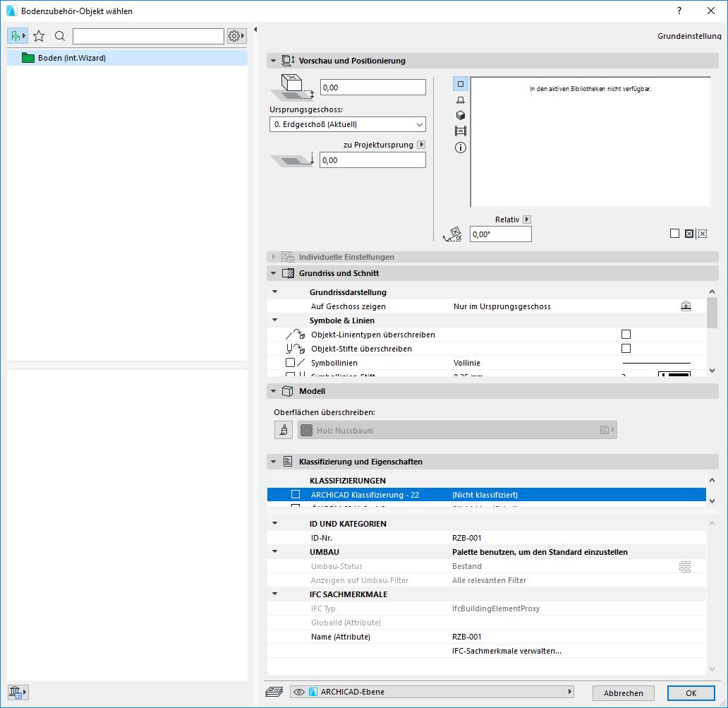Click the show-on-story icon next to Nur im Ursprungsgeschoss
Screen dimensions: 728x708
point(686,306)
